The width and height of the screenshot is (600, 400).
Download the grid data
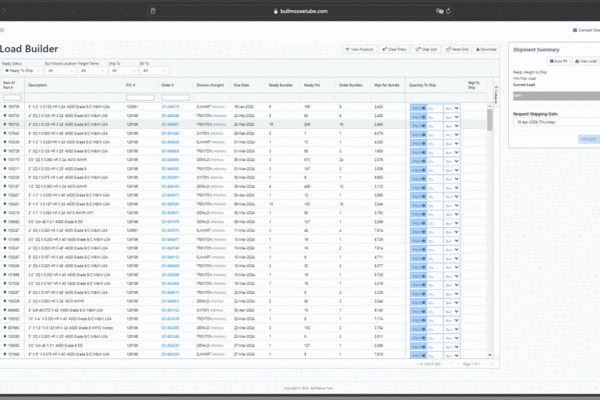(x=486, y=48)
